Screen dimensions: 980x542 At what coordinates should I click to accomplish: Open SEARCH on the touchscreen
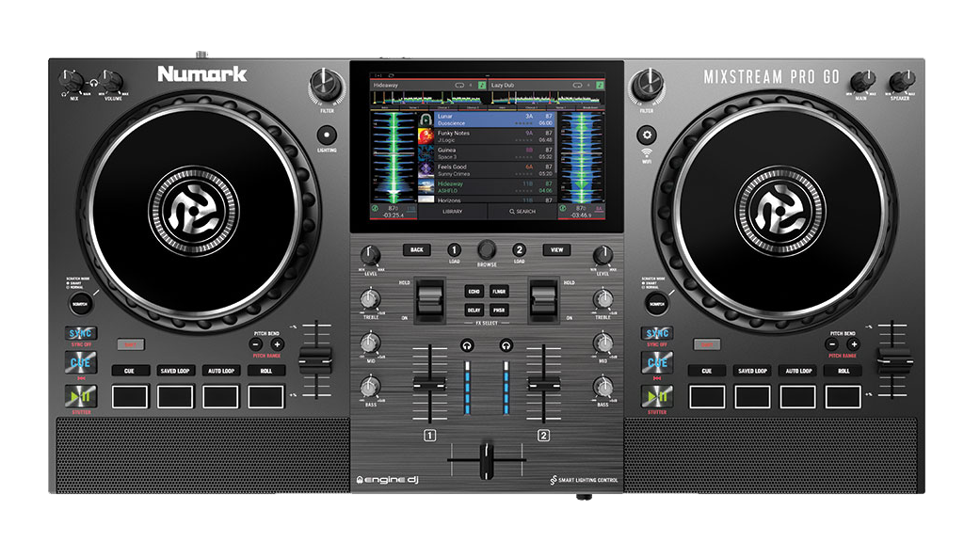522,212
